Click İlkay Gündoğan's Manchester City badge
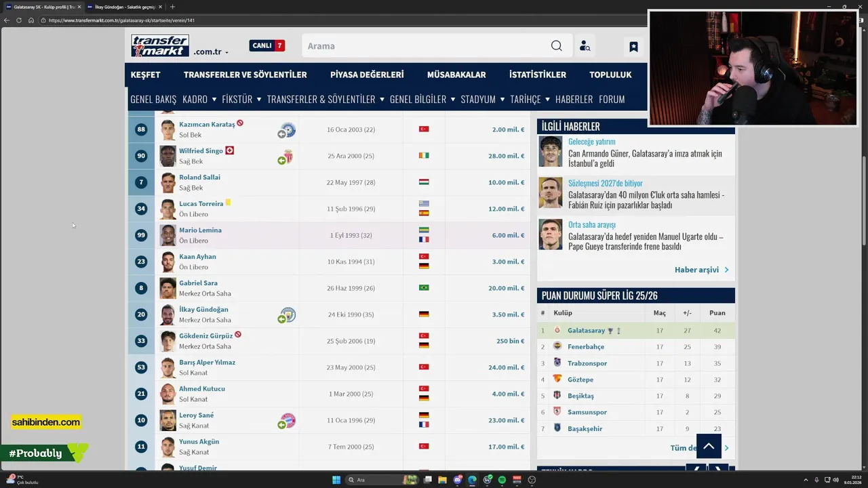 (x=288, y=314)
